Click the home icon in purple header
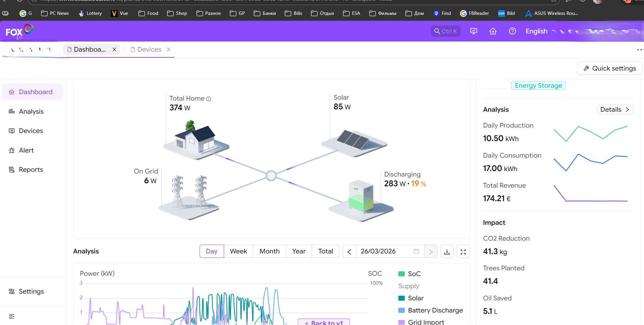 click(493, 31)
